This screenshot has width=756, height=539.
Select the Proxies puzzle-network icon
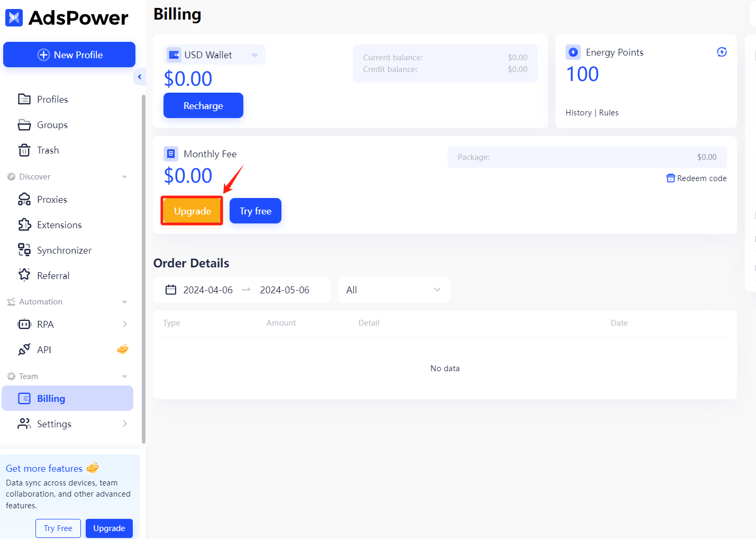coord(25,199)
